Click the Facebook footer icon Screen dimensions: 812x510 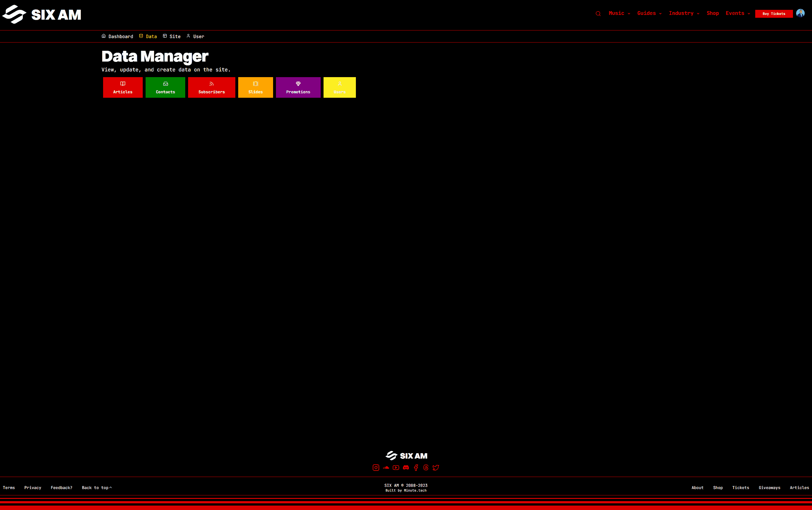(x=416, y=467)
